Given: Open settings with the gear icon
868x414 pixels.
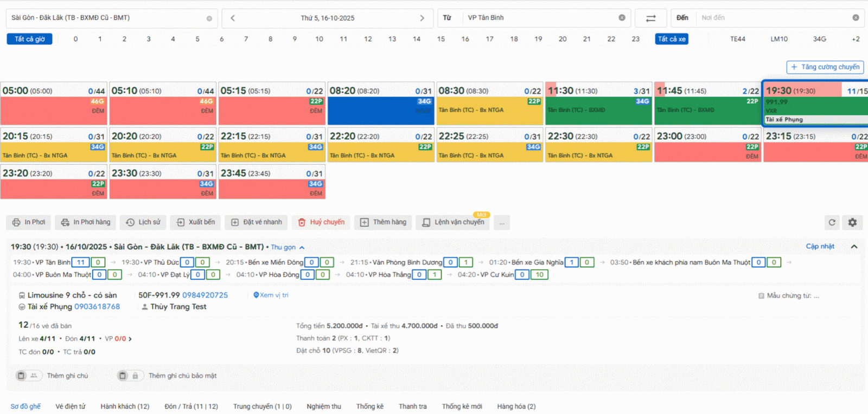Looking at the screenshot, I should click(x=852, y=222).
